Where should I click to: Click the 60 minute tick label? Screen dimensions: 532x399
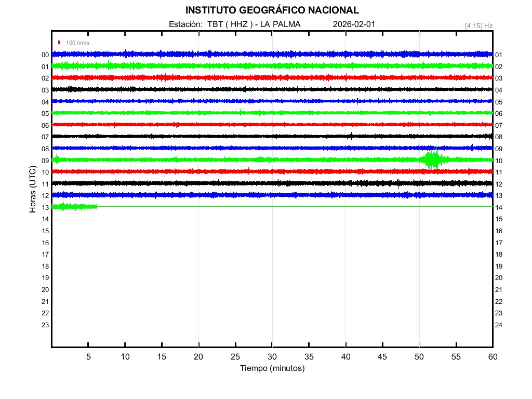click(493, 356)
